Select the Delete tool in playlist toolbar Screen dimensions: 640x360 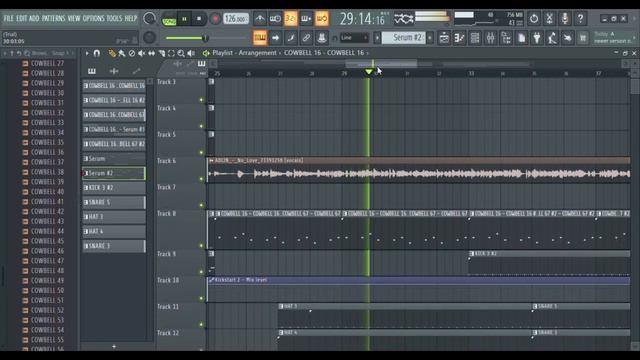(131, 53)
